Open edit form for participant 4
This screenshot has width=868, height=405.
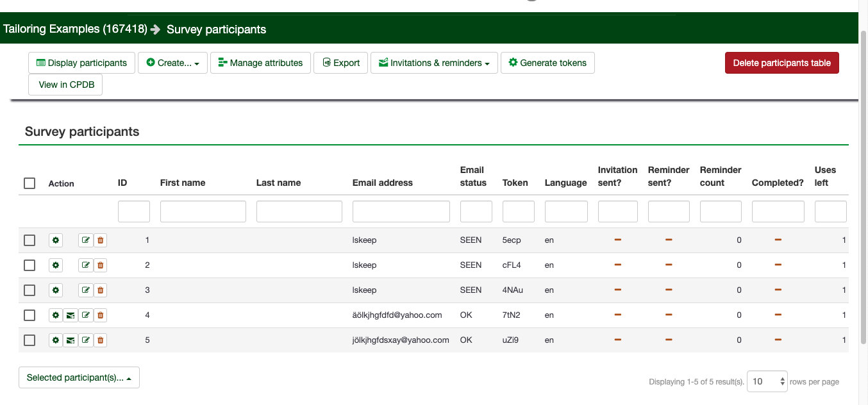point(85,315)
